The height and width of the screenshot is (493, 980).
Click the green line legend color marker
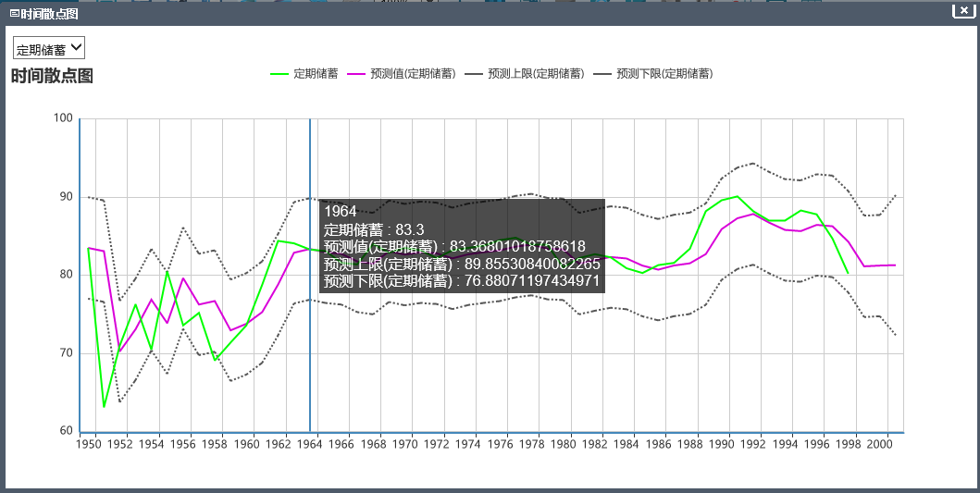pyautogui.click(x=279, y=74)
